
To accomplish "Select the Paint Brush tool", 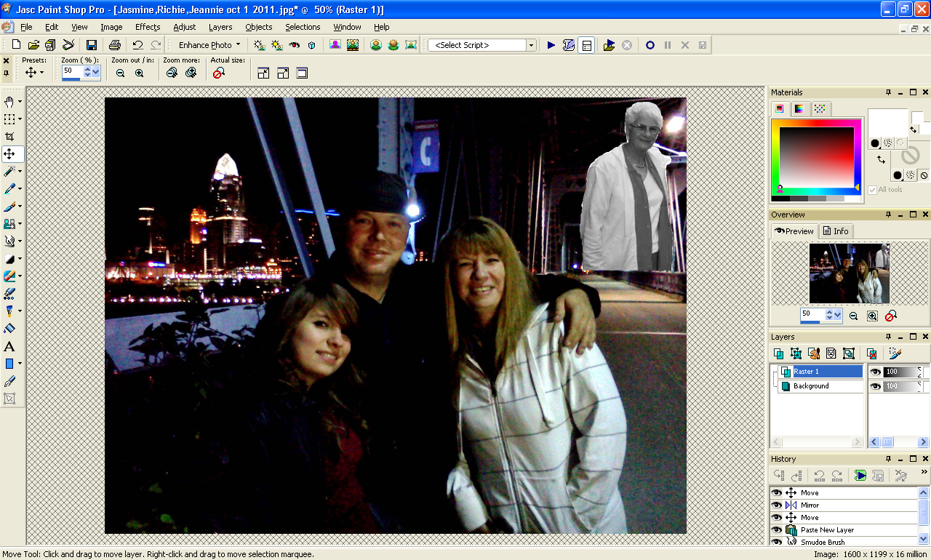I will (x=9, y=207).
